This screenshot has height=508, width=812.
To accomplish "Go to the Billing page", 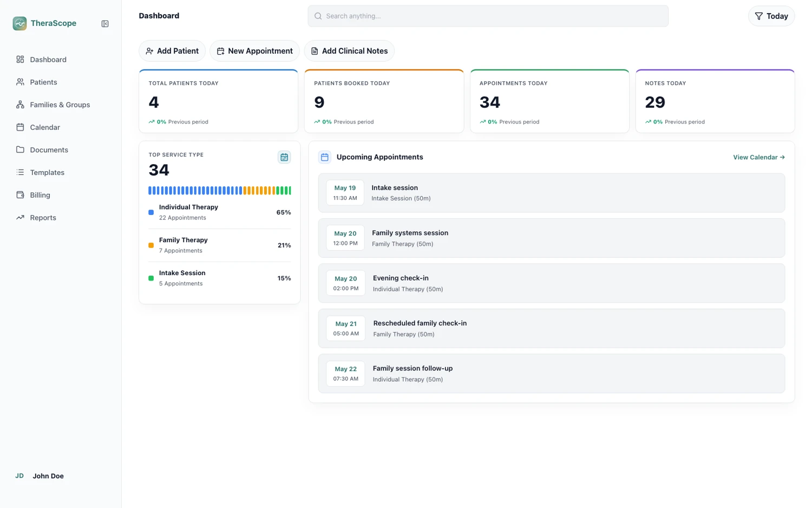I will click(x=61, y=195).
